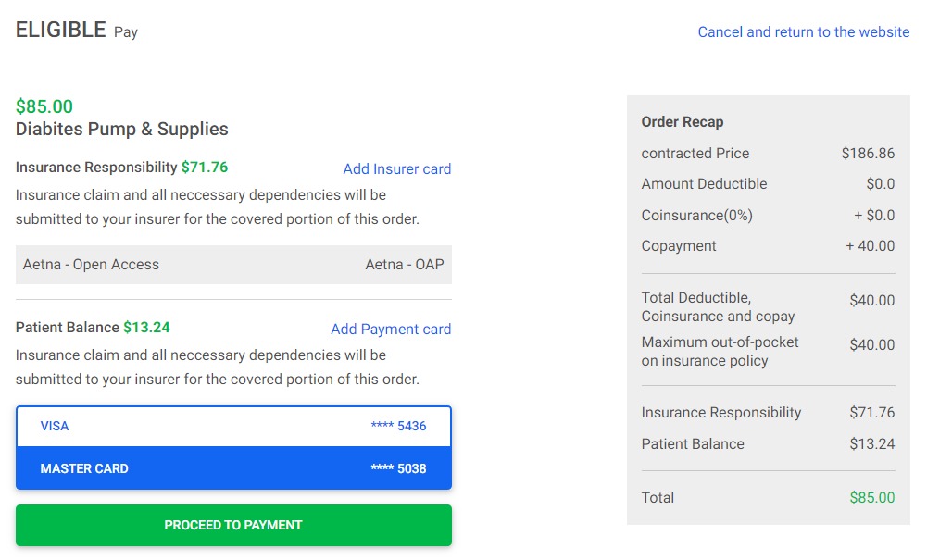Click the Maximum out-of-pocket row

[x=768, y=351]
